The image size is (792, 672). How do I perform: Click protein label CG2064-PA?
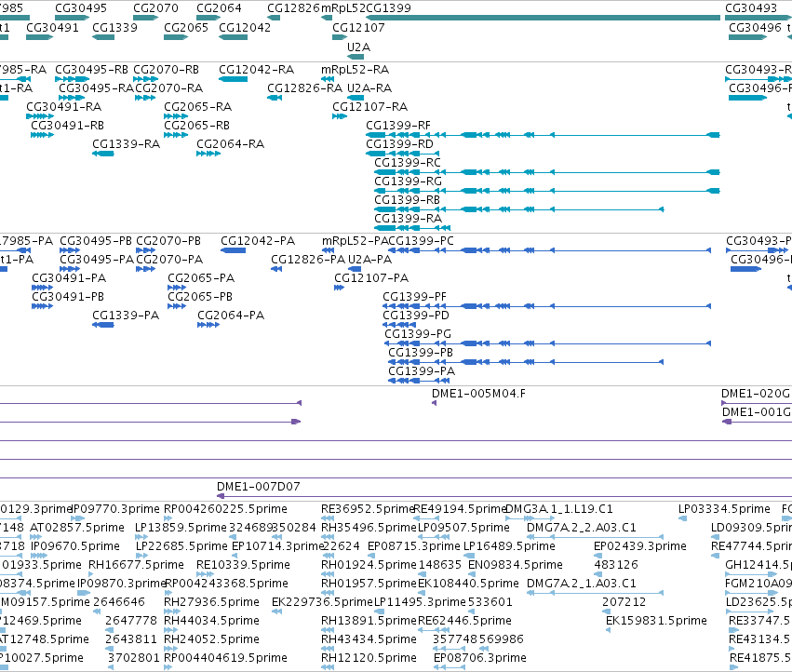(x=231, y=316)
